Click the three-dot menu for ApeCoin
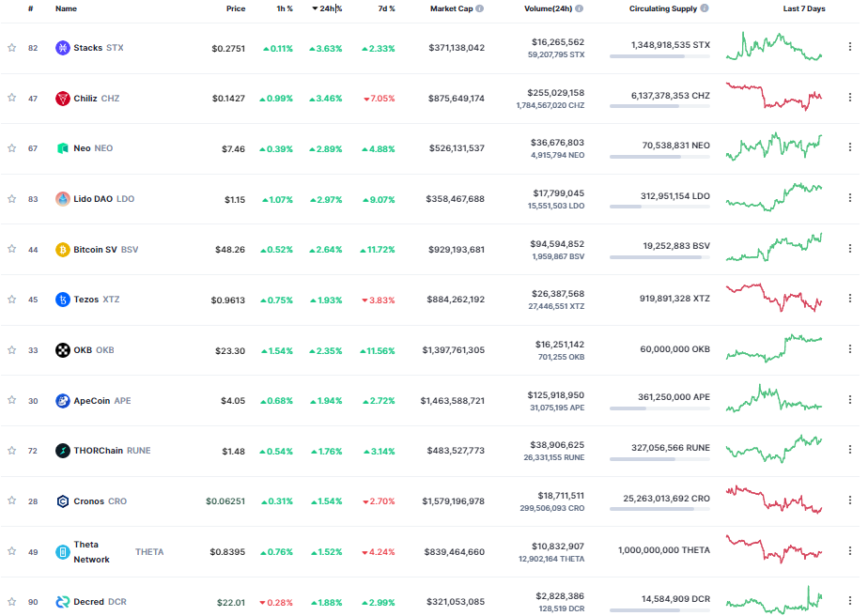The image size is (868, 616). coord(850,400)
